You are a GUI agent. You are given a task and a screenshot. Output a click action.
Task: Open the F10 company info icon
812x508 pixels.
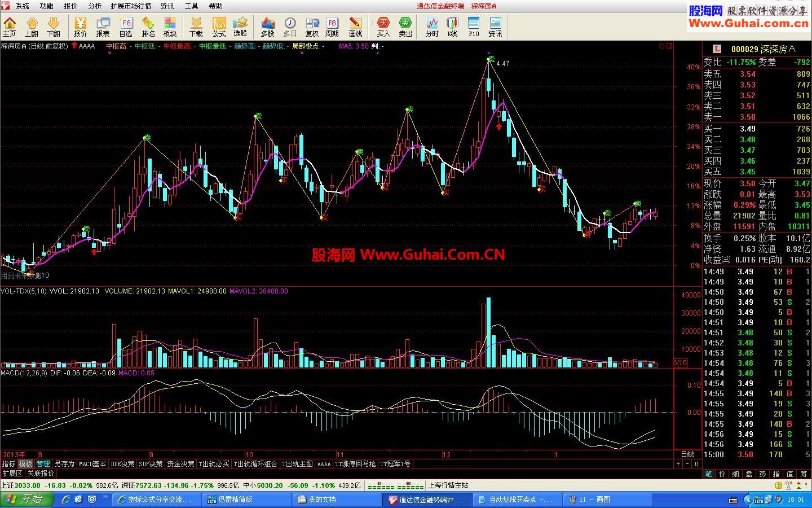pyautogui.click(x=474, y=26)
